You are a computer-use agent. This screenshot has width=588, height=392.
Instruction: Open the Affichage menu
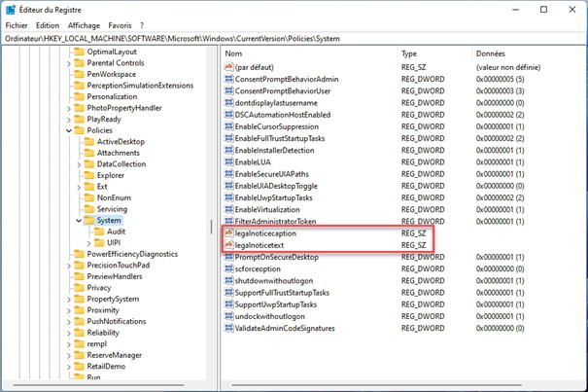[x=84, y=24]
